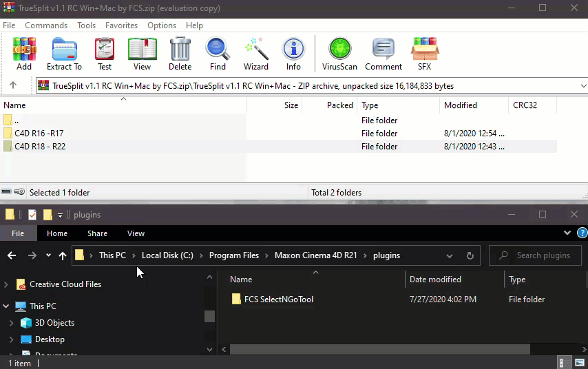Viewport: 588px width, 369px height.
Task: Click the Explorer forward arrow
Action: (32, 255)
